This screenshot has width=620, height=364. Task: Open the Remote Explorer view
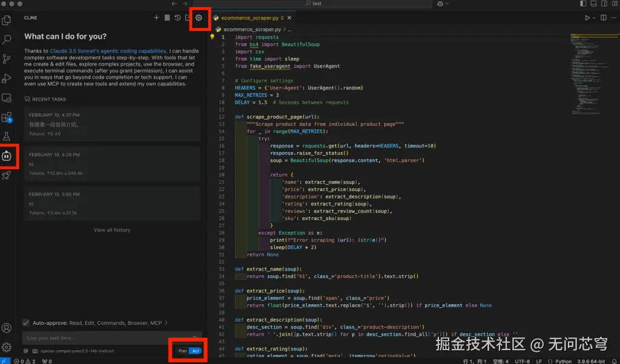[6, 97]
